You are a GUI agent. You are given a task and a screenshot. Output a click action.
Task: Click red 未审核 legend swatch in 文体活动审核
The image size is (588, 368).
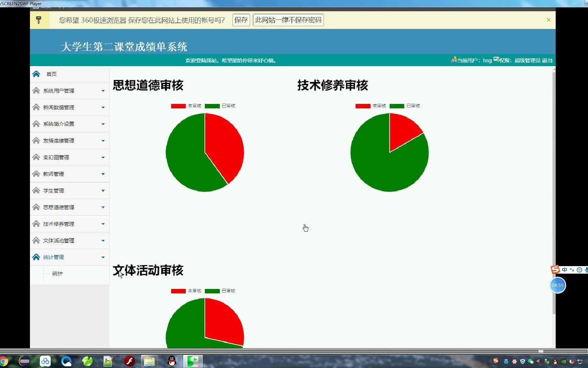click(x=178, y=291)
